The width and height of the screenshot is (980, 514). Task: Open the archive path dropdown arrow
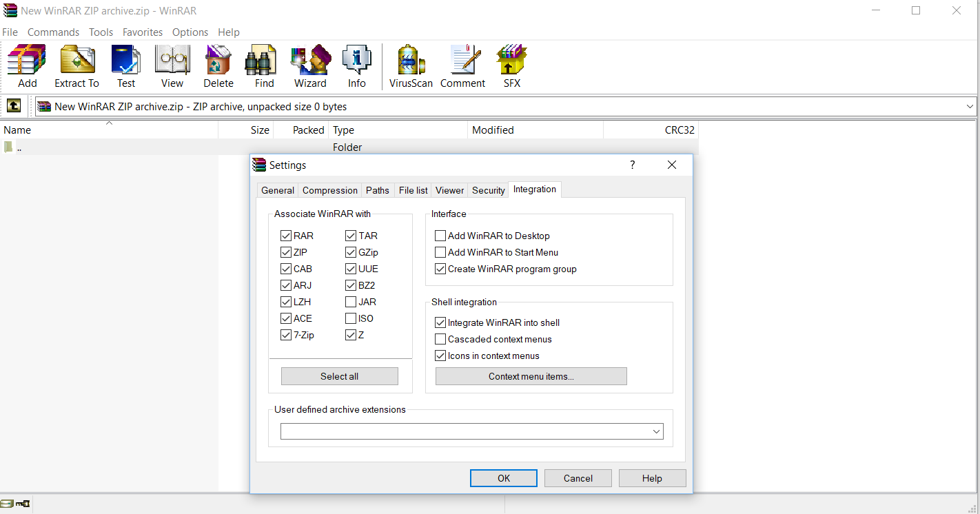coord(970,106)
